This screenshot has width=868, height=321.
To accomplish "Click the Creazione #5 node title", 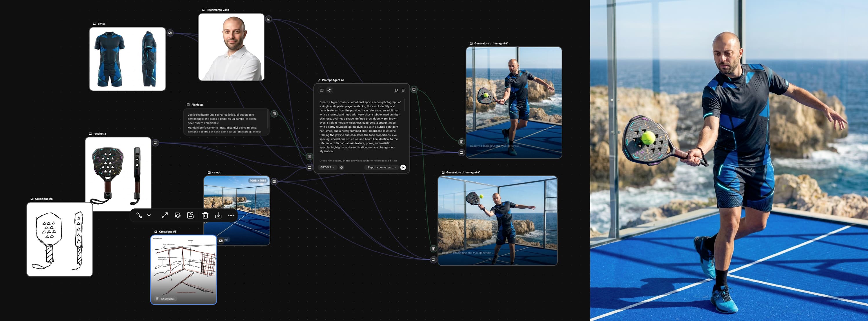I will [x=168, y=232].
